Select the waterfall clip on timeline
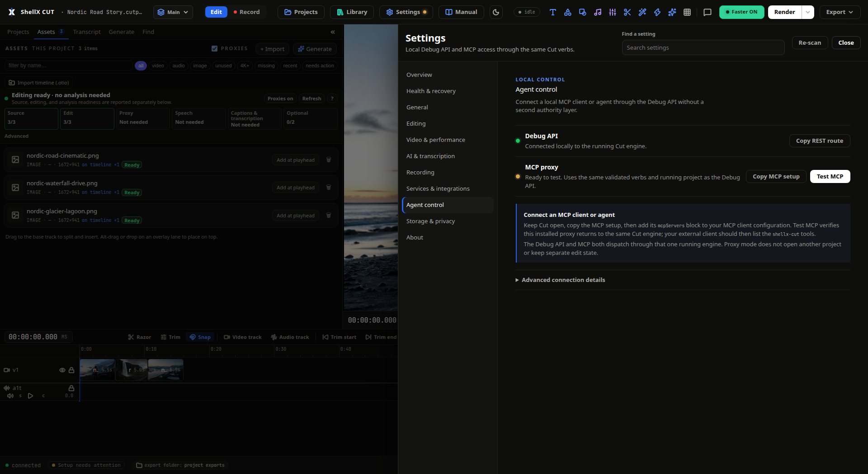 coord(132,370)
